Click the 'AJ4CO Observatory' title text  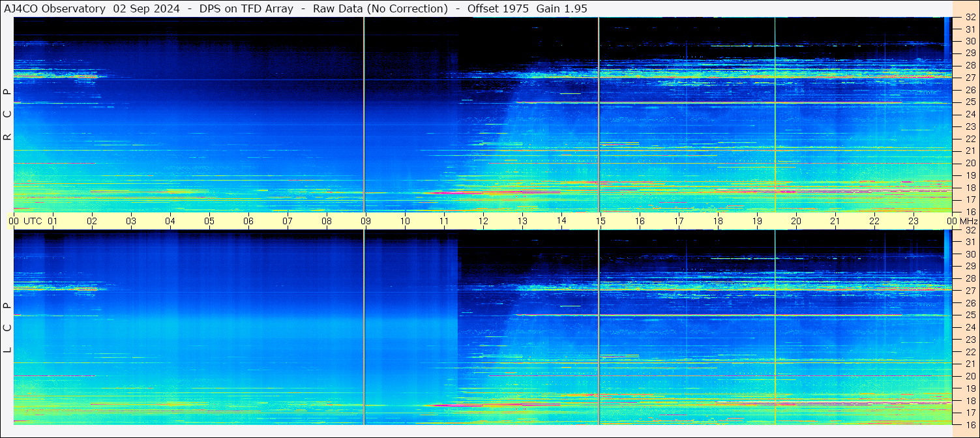click(54, 8)
